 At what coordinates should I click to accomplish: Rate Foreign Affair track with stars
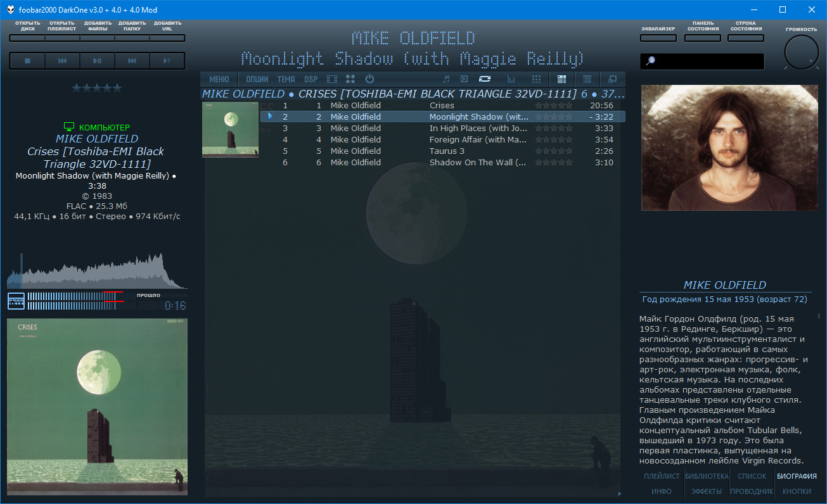click(554, 139)
